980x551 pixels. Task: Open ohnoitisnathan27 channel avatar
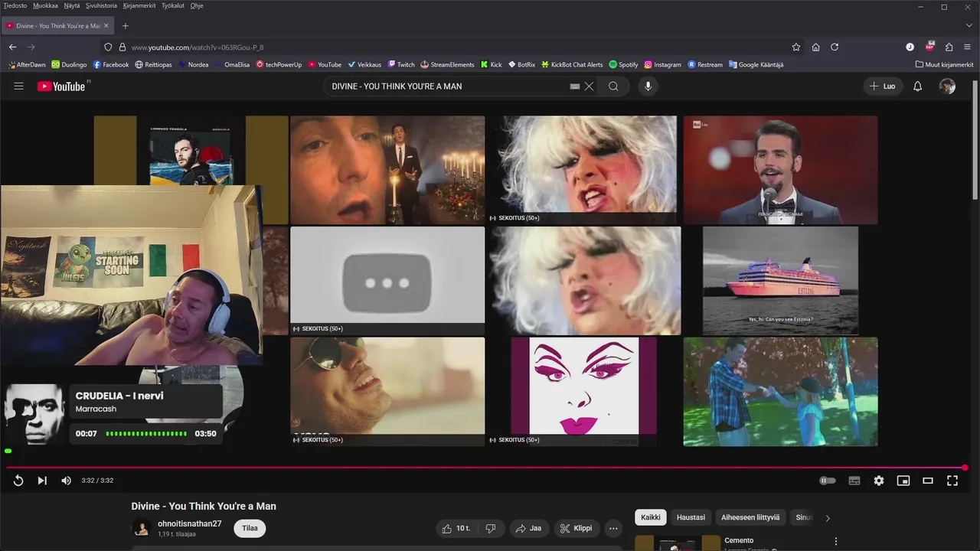[142, 528]
